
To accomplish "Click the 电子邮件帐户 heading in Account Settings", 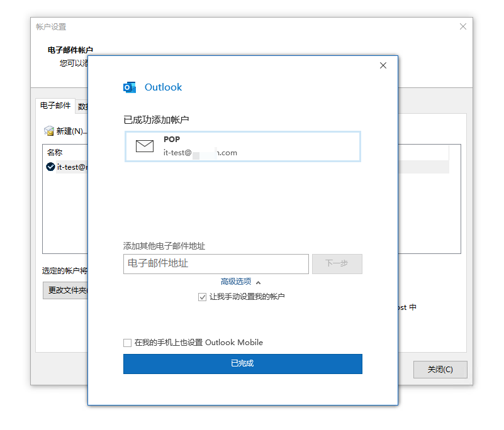I will (70, 50).
